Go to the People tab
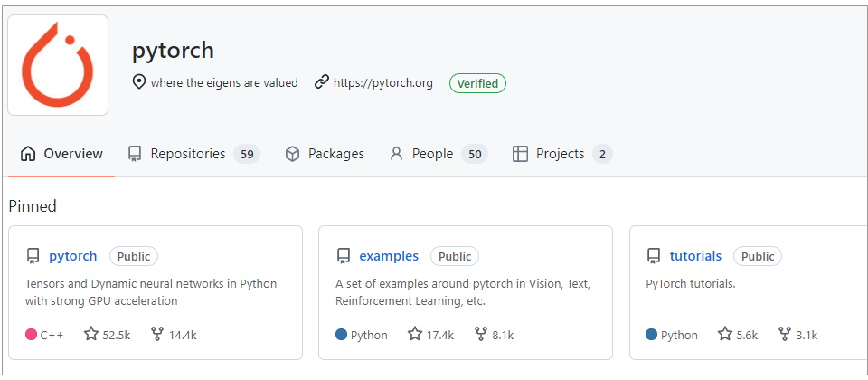Screen dimensions: 868x380 coord(439,154)
